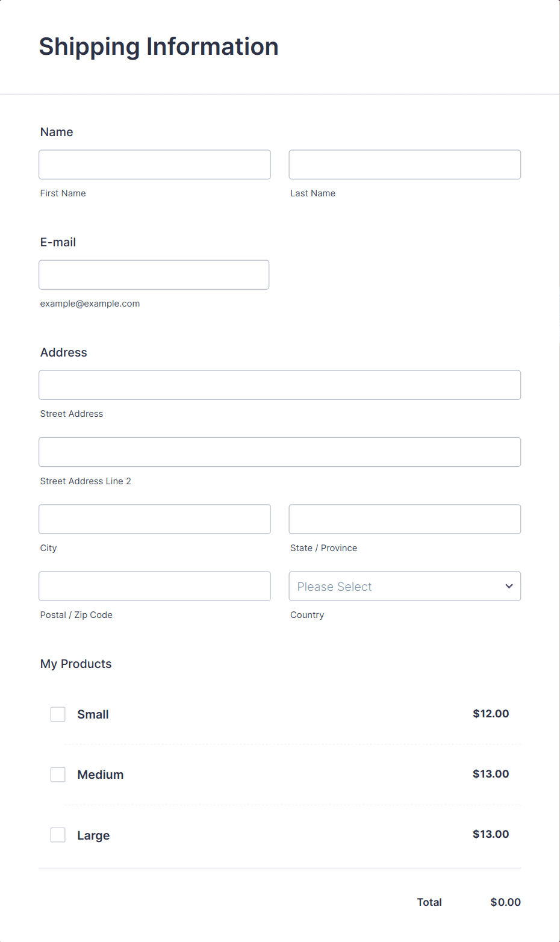Click the Total amount $0.00
This screenshot has width=560, height=942.
point(505,902)
